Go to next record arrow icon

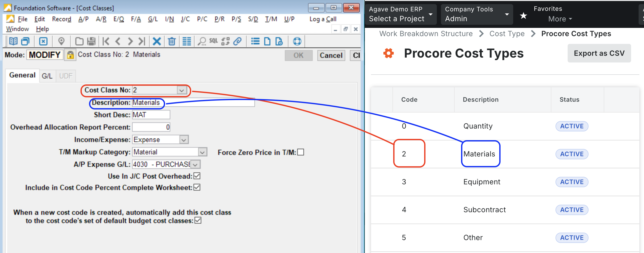[130, 41]
